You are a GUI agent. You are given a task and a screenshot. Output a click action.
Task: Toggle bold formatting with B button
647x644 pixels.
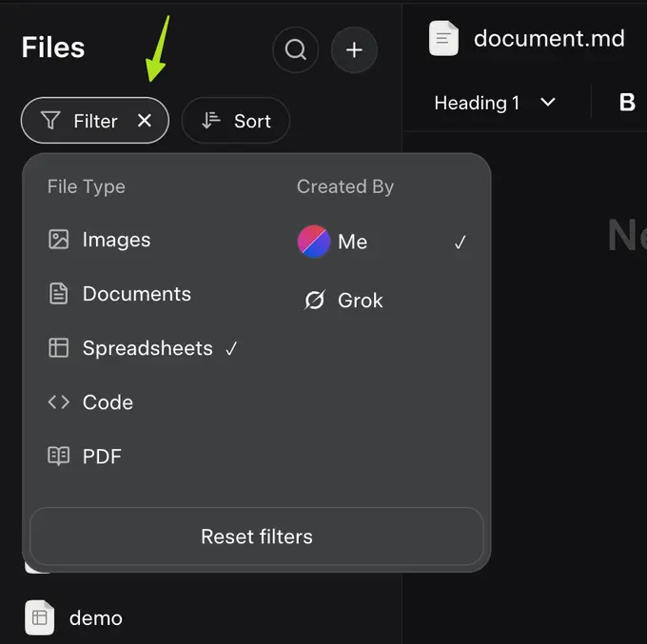tap(627, 103)
